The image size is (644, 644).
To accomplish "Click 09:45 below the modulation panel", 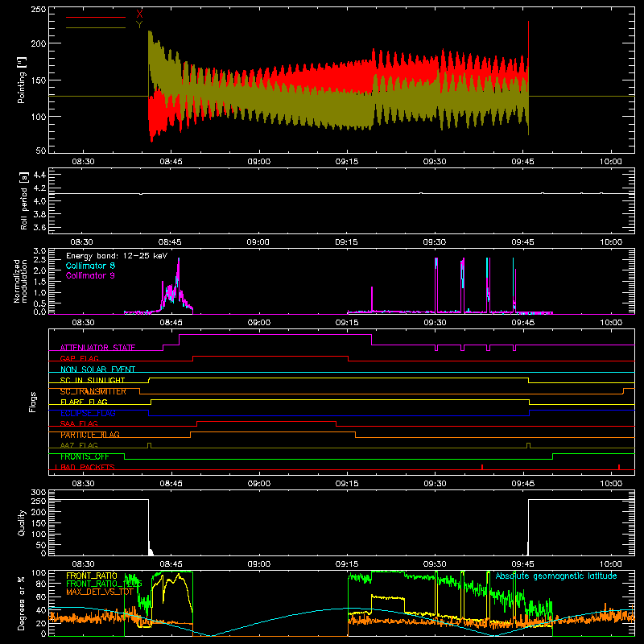I will 522,323.
